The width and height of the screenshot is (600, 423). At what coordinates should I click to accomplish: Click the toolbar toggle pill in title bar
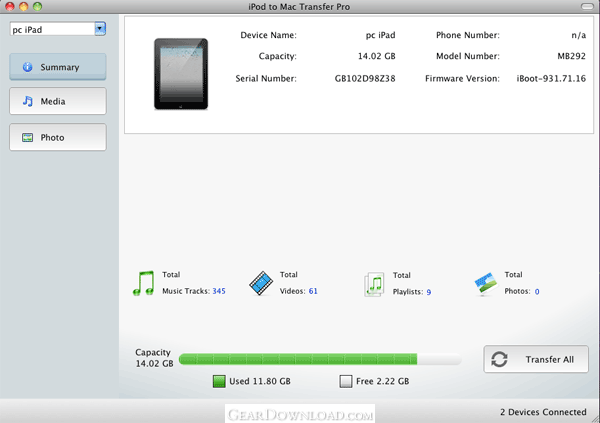[587, 7]
